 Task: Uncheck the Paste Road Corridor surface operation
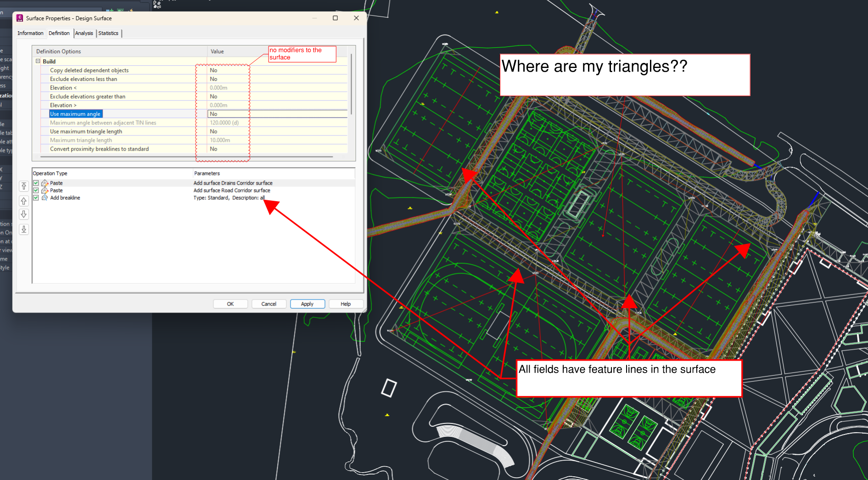tap(36, 190)
